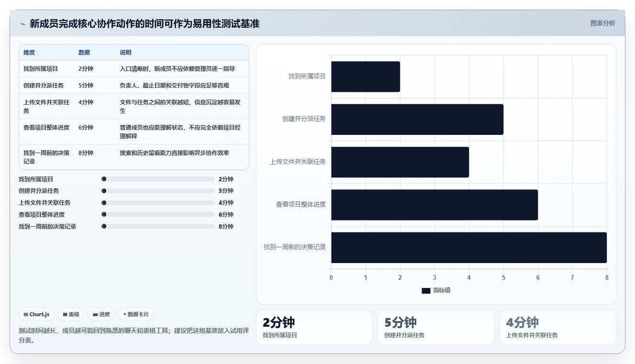Click the progress list label 查看项目整体进度
Image resolution: width=635 pixels, height=364 pixels.
(42, 214)
